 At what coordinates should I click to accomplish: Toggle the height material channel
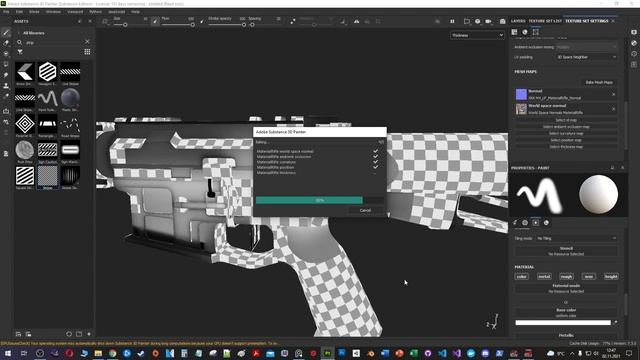click(611, 276)
